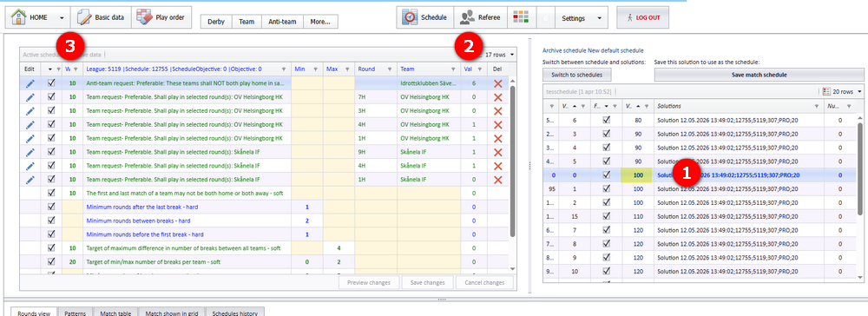The height and width of the screenshot is (316, 868).
Task: Click the Cancel changes button
Action: tap(484, 282)
